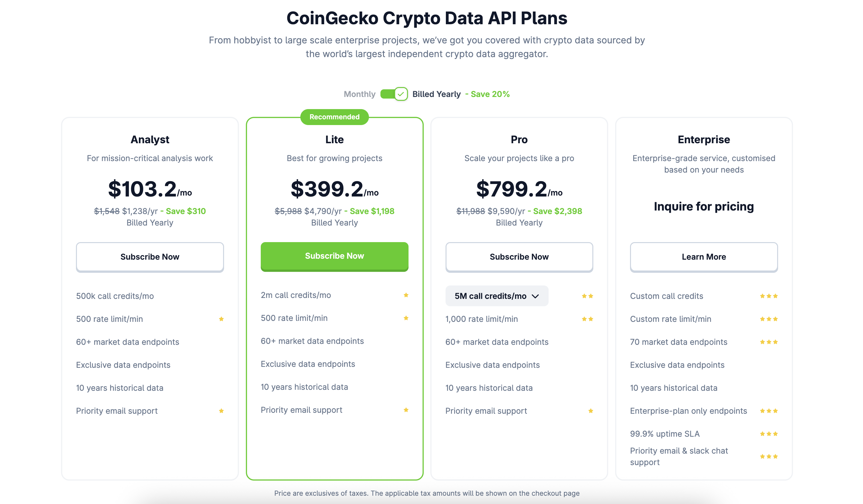Click stars beside 99.9% uptime SLA

point(769,434)
